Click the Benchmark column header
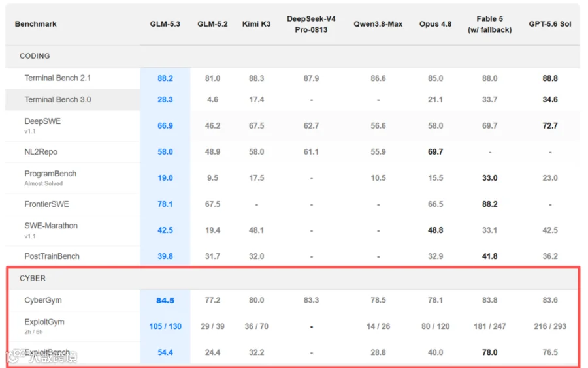This screenshot has height=368, width=588. (x=36, y=24)
